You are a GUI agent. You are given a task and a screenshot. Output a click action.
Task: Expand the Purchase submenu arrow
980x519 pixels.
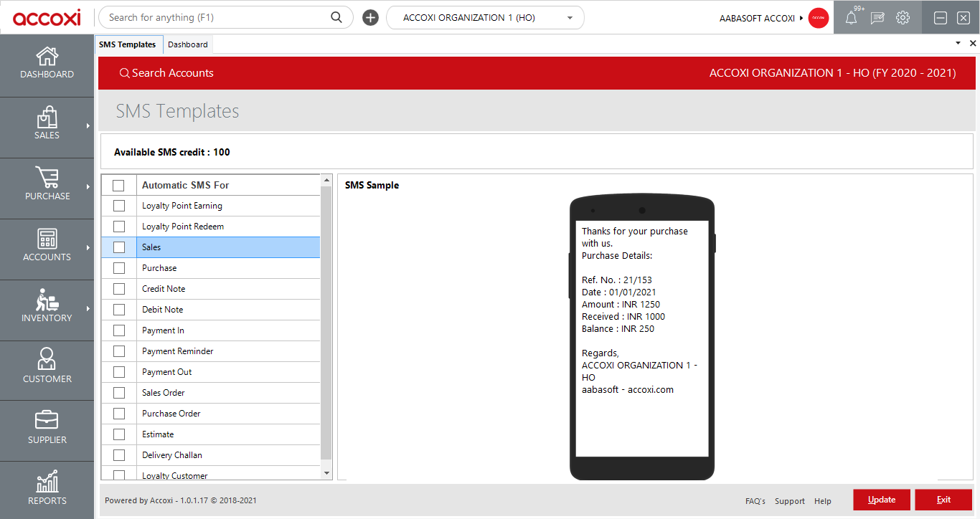tap(88, 187)
